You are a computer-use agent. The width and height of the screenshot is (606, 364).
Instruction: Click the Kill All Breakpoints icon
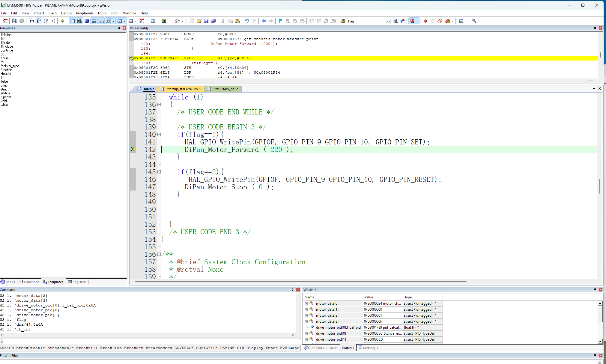[447, 21]
